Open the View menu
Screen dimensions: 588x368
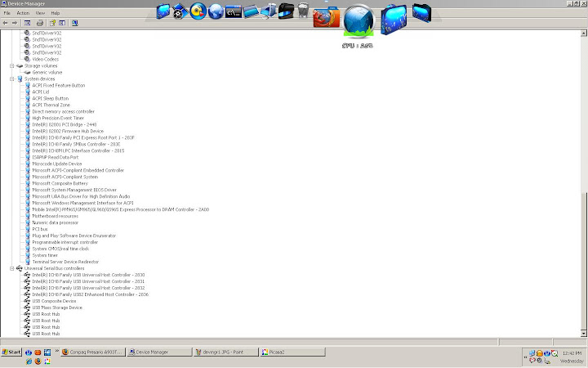(40, 13)
